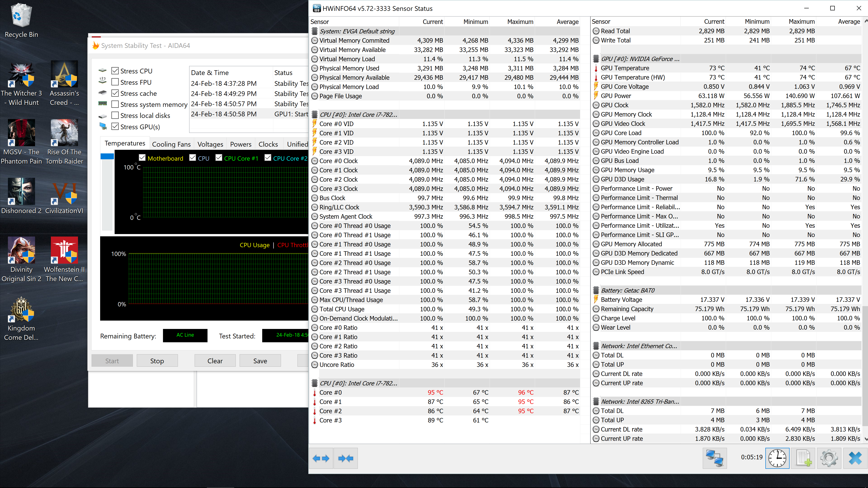Click HWiNFO64 title bar app icon
The width and height of the screenshot is (868, 488).
pos(317,8)
